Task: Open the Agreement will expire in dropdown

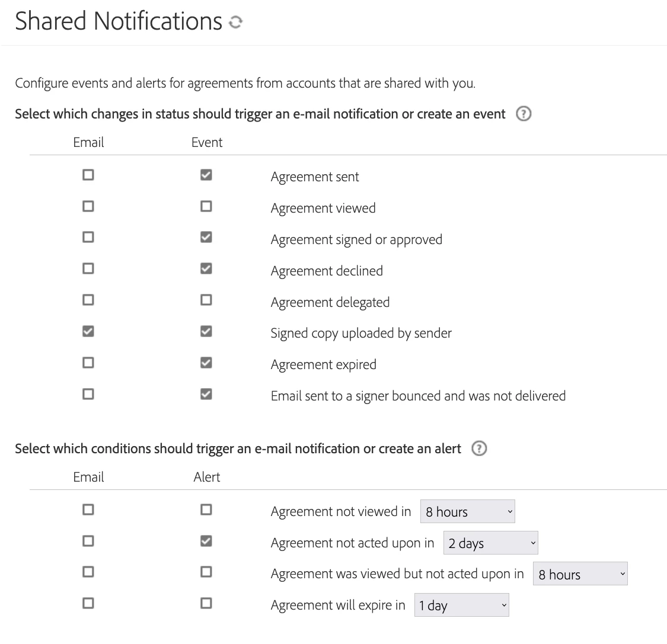Action: [x=461, y=605]
